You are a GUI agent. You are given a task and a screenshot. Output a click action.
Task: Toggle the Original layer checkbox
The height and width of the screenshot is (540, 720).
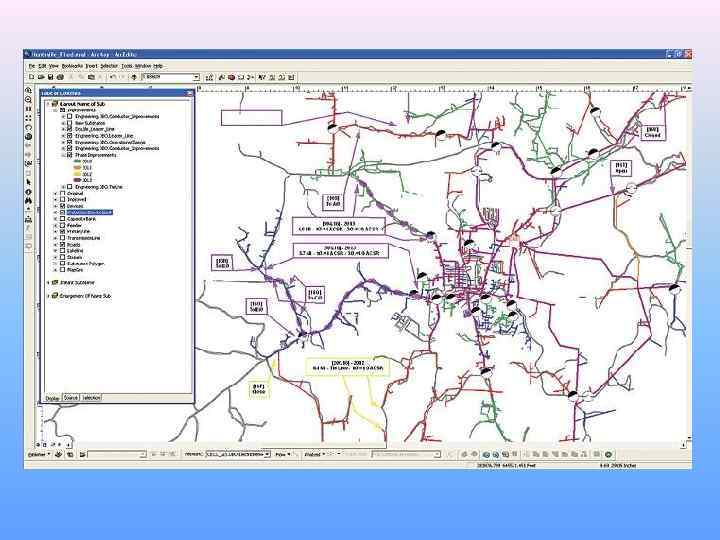coord(63,193)
